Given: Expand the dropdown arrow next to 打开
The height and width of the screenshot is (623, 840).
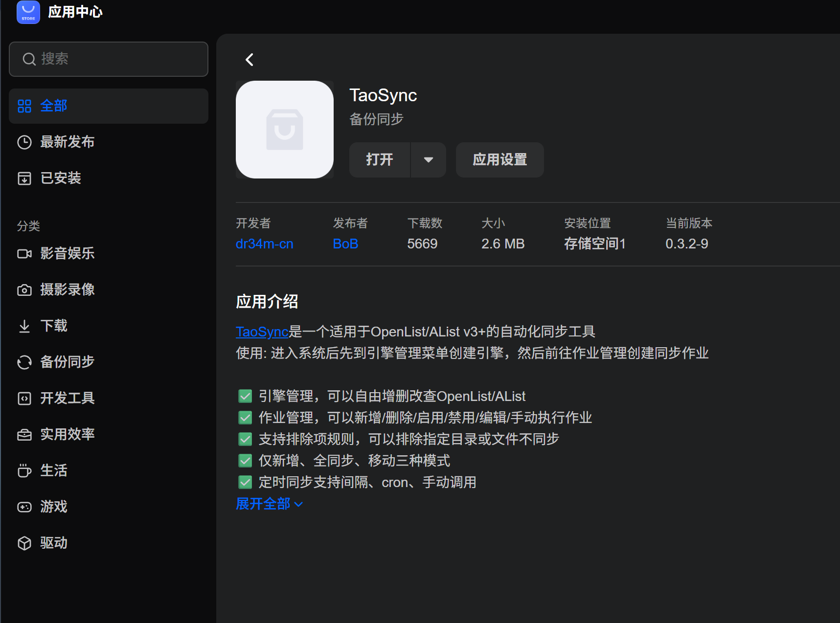Looking at the screenshot, I should tap(429, 160).
